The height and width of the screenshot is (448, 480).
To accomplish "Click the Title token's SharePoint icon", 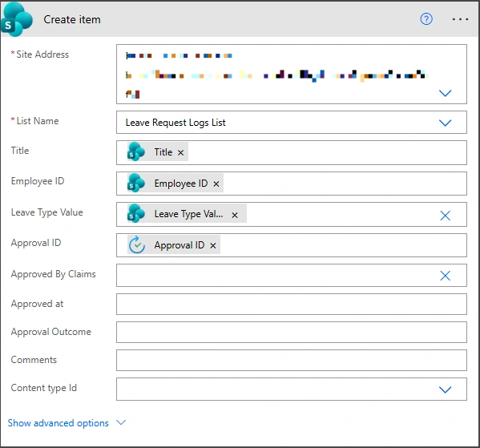I will click(136, 152).
